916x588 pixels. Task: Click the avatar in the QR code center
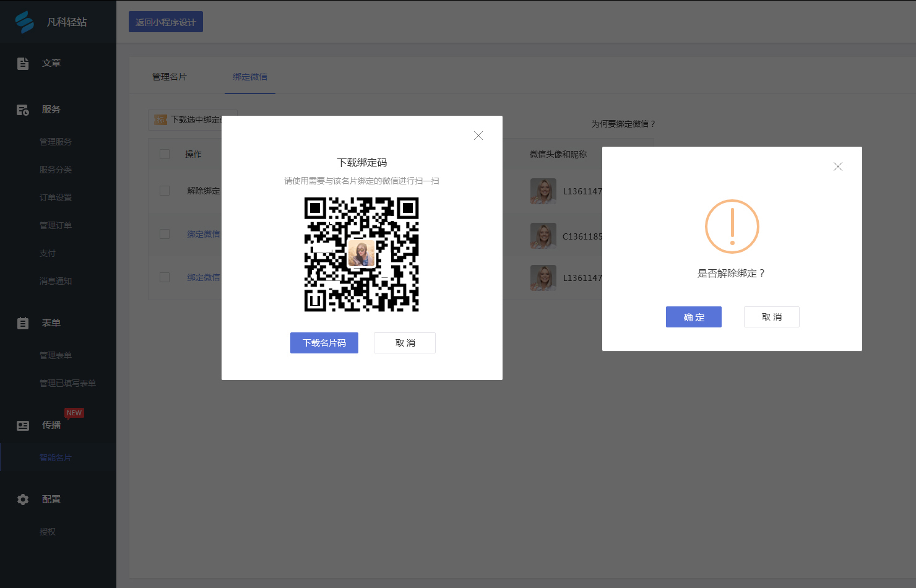(x=361, y=254)
